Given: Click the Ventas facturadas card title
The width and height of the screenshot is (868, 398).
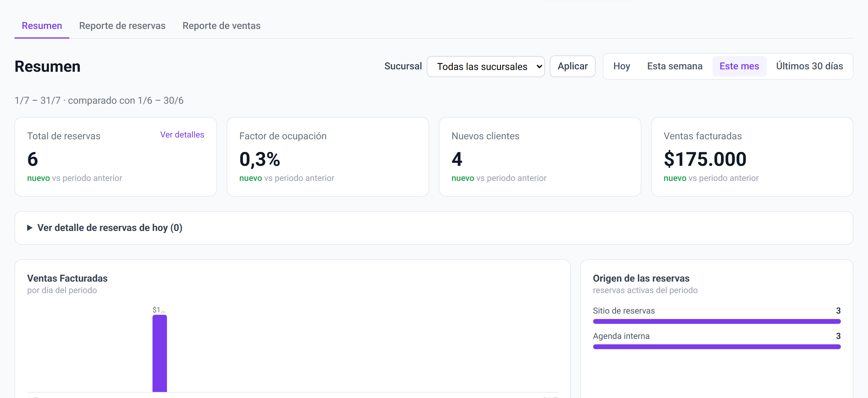Looking at the screenshot, I should [x=703, y=136].
